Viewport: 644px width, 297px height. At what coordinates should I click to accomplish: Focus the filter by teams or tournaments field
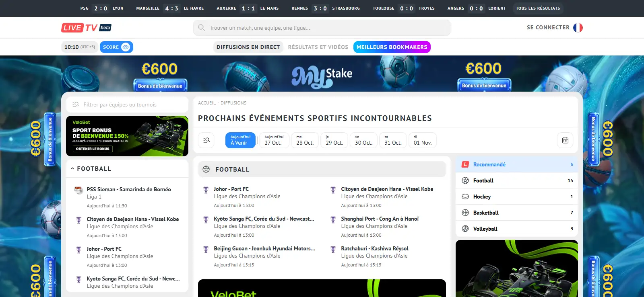127,104
